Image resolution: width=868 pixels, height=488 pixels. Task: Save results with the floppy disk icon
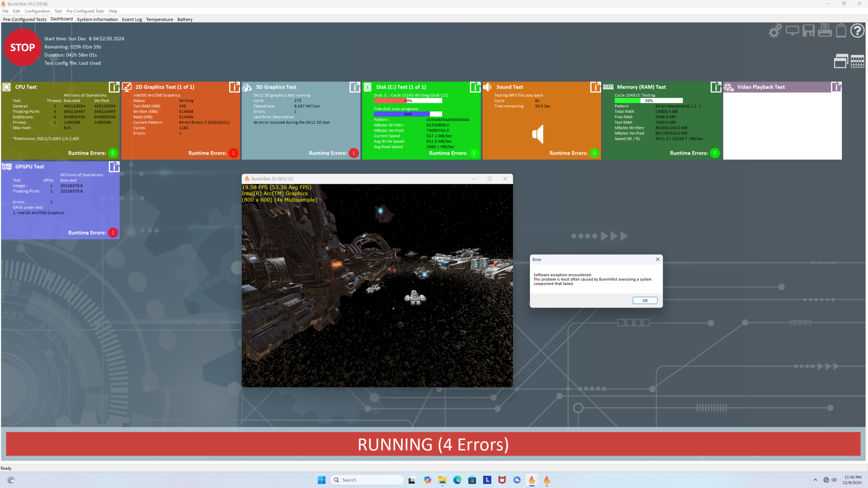point(809,31)
